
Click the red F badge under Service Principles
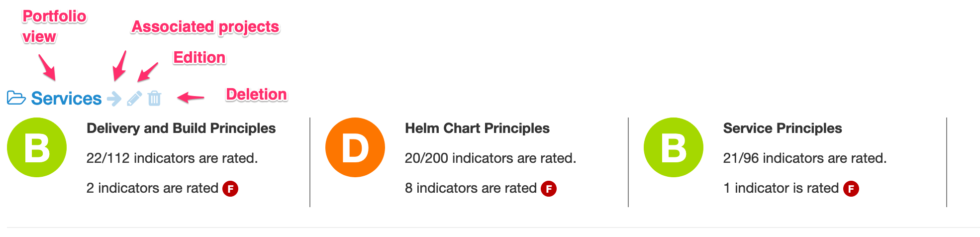tap(851, 189)
